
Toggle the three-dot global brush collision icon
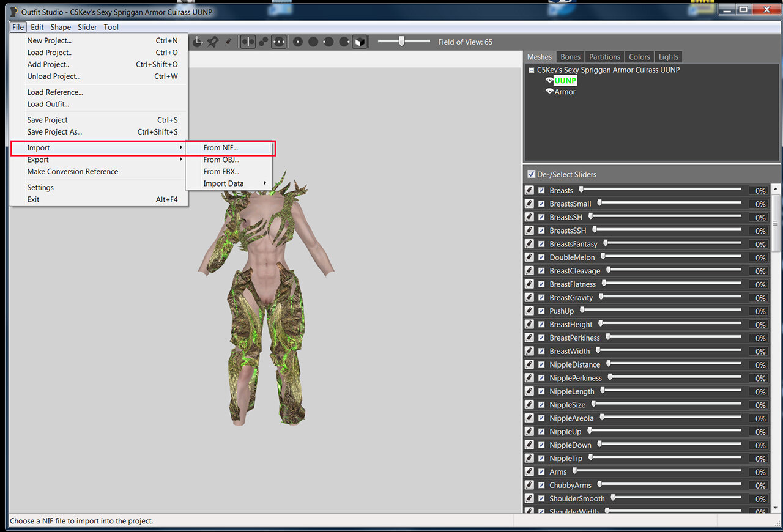coord(279,42)
